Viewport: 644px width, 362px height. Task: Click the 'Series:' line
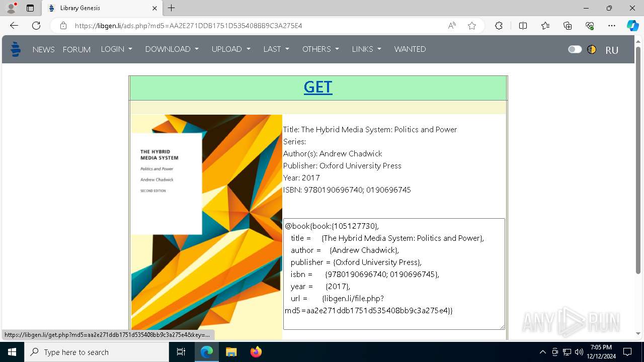[x=294, y=141]
